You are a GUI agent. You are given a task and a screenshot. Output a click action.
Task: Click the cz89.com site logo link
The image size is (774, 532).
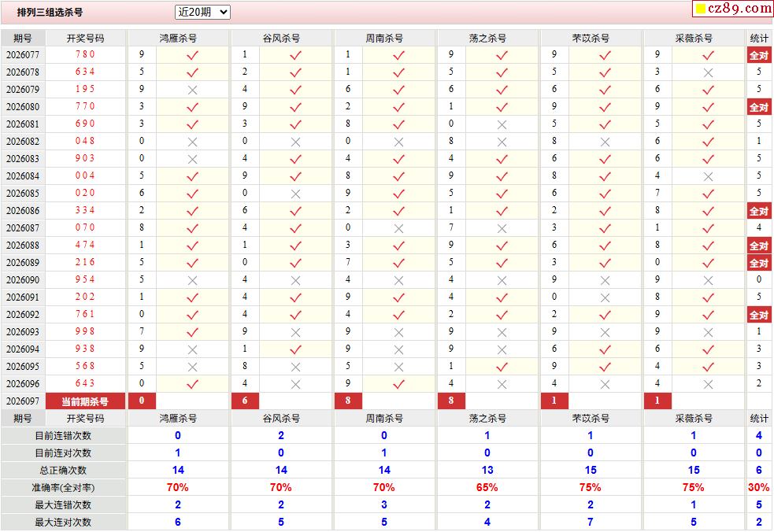click(x=739, y=9)
